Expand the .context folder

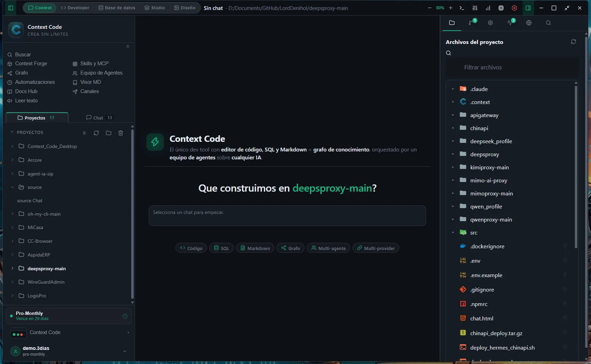[453, 102]
